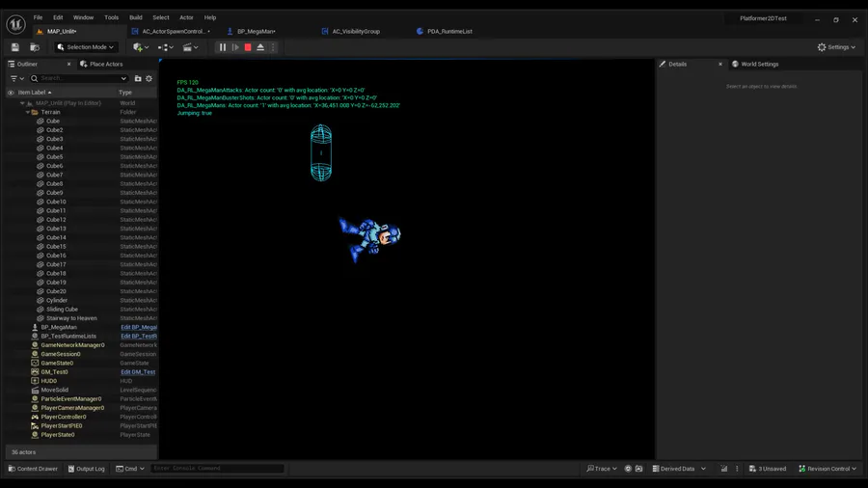Screen dimensions: 868x488
Task: Open the cinematics clapperboard menu
Action: tap(190, 47)
